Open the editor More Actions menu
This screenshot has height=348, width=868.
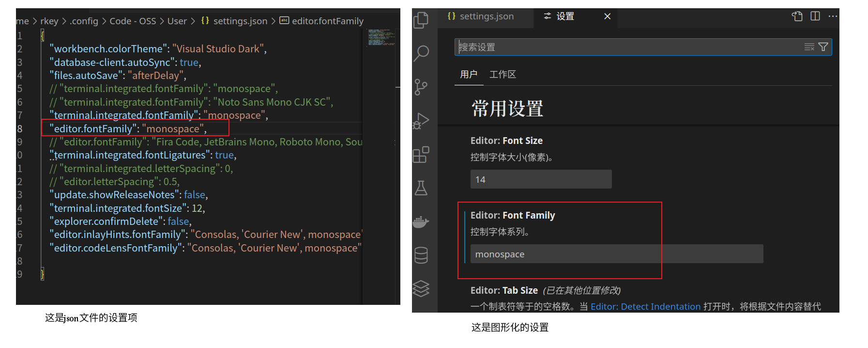pos(833,16)
